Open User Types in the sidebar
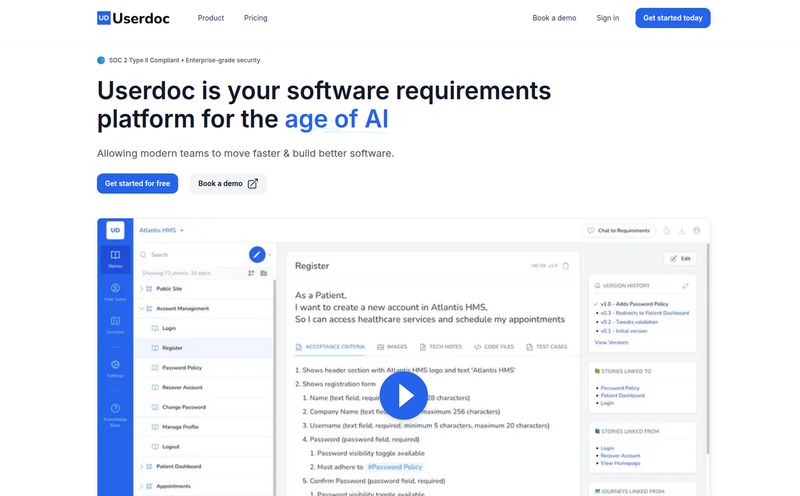 pos(115,292)
